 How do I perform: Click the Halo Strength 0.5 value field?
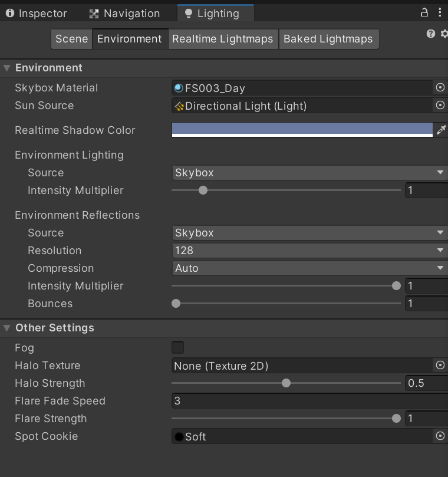pos(426,383)
